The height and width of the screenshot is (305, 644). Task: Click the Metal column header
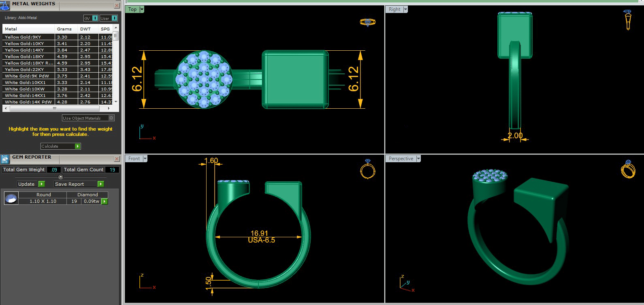[x=28, y=29]
